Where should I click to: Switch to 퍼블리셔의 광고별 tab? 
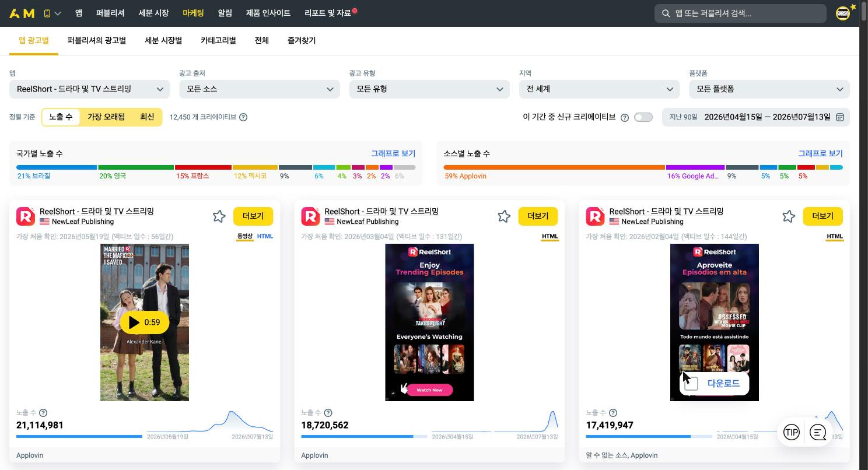tap(97, 41)
